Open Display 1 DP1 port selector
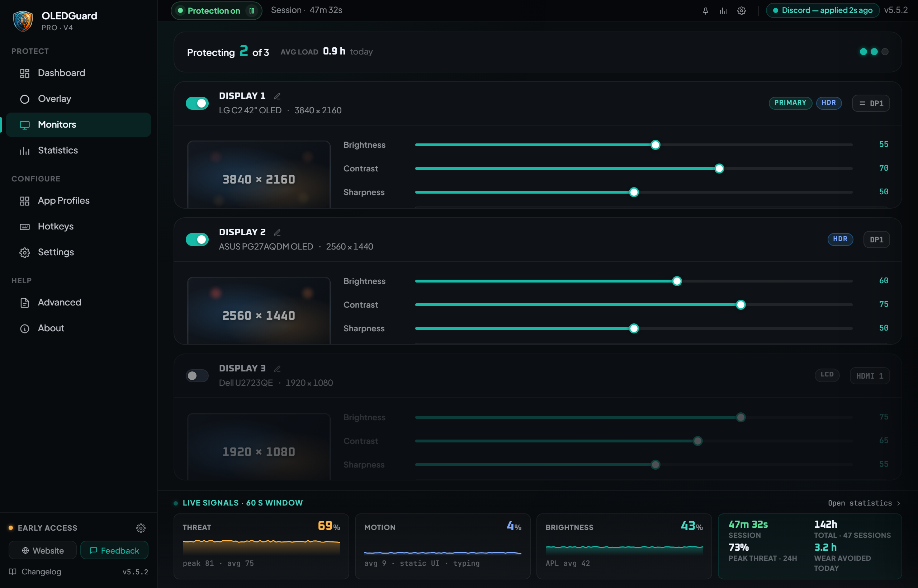 [871, 103]
